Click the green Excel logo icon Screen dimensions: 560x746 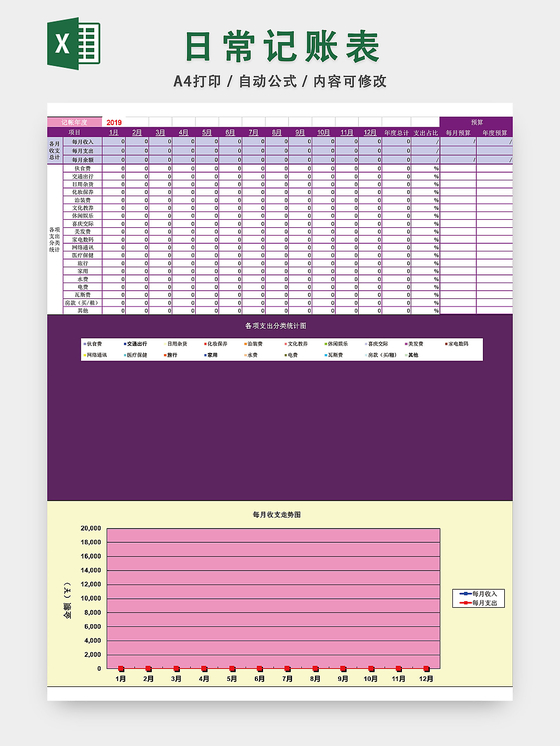pos(73,43)
